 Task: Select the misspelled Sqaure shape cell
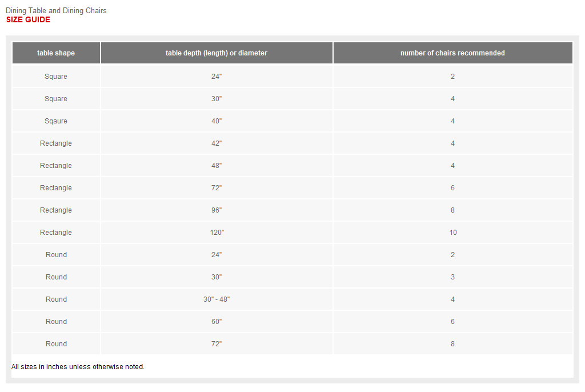pos(56,121)
